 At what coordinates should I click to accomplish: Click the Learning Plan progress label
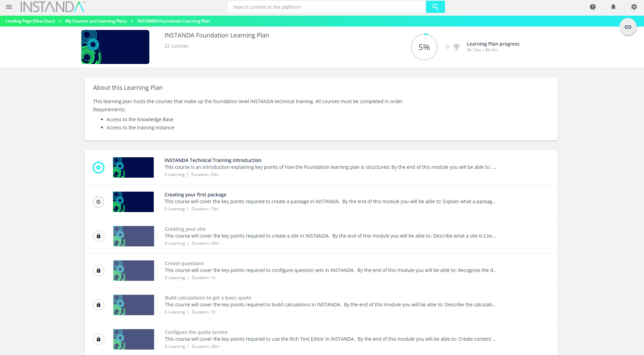pyautogui.click(x=493, y=44)
